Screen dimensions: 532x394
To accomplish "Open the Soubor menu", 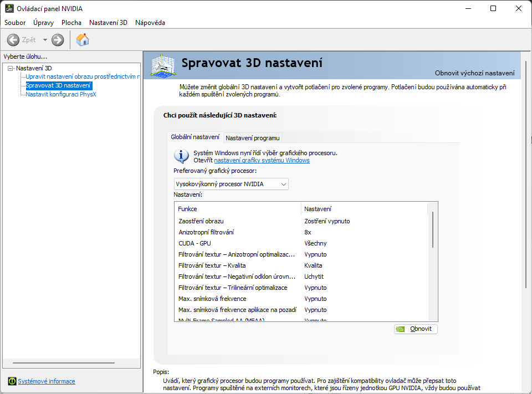I will point(15,23).
